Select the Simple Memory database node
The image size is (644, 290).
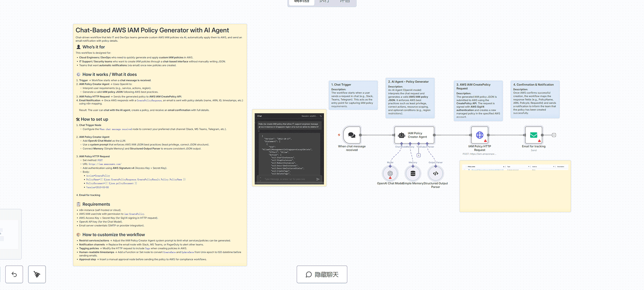[x=413, y=173]
